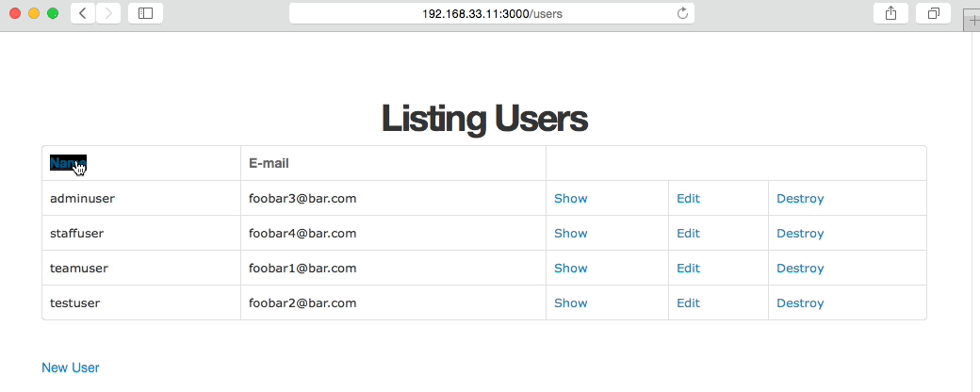Open the New User link

pos(70,367)
